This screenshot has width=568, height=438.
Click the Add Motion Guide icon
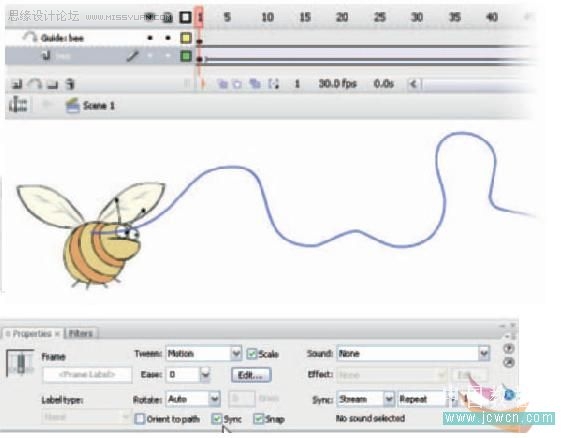[35, 84]
